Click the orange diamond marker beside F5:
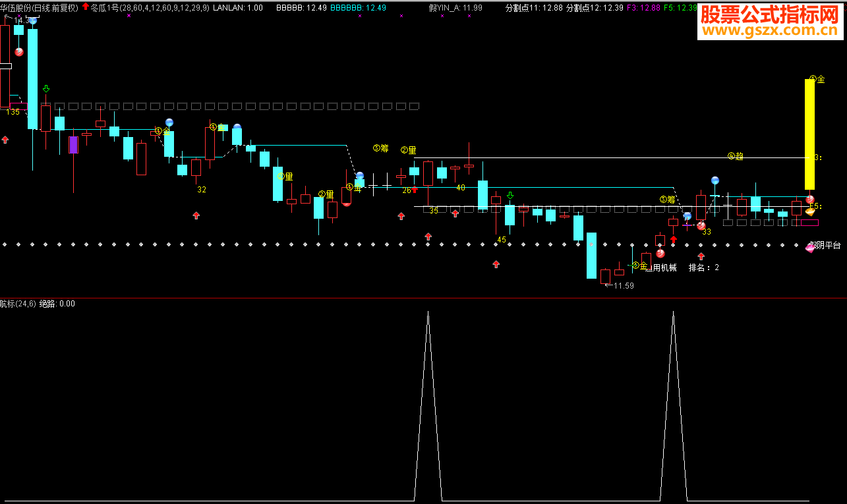 click(x=810, y=211)
